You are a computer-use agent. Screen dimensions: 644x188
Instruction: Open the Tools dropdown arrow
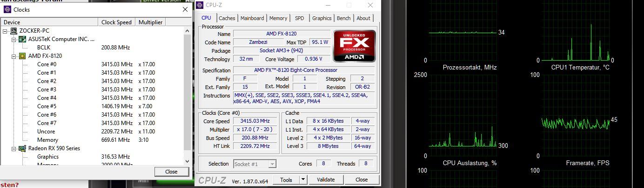point(303,180)
